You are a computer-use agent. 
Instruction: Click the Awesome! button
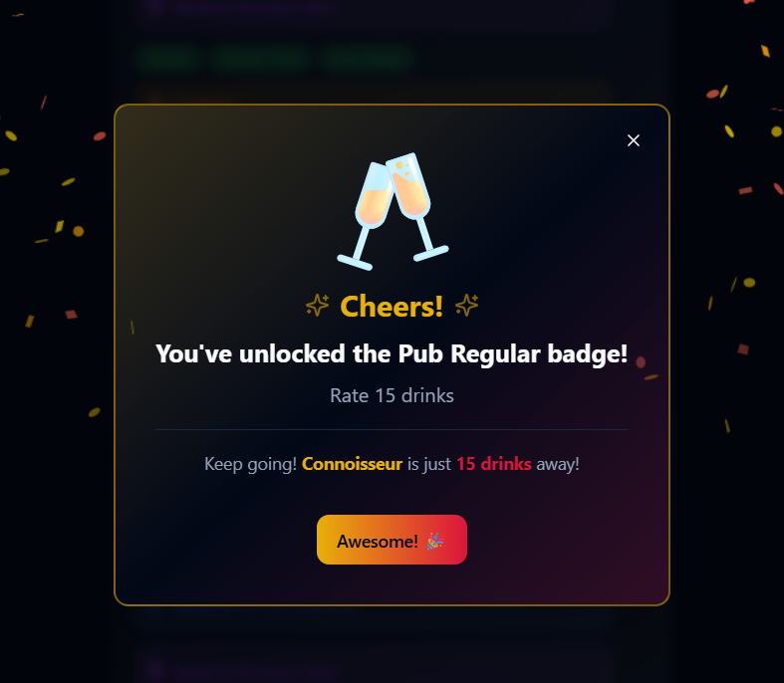pyautogui.click(x=392, y=540)
